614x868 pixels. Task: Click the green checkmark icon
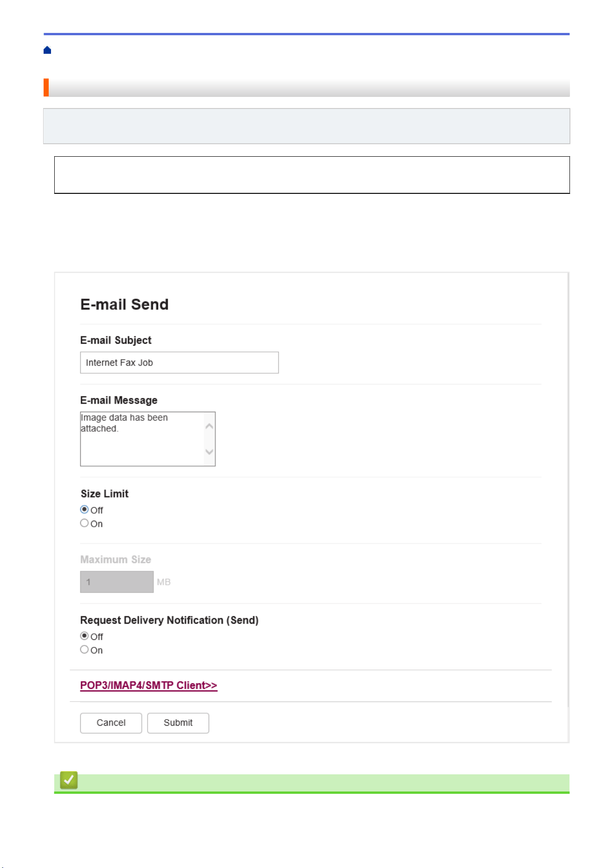point(69,780)
